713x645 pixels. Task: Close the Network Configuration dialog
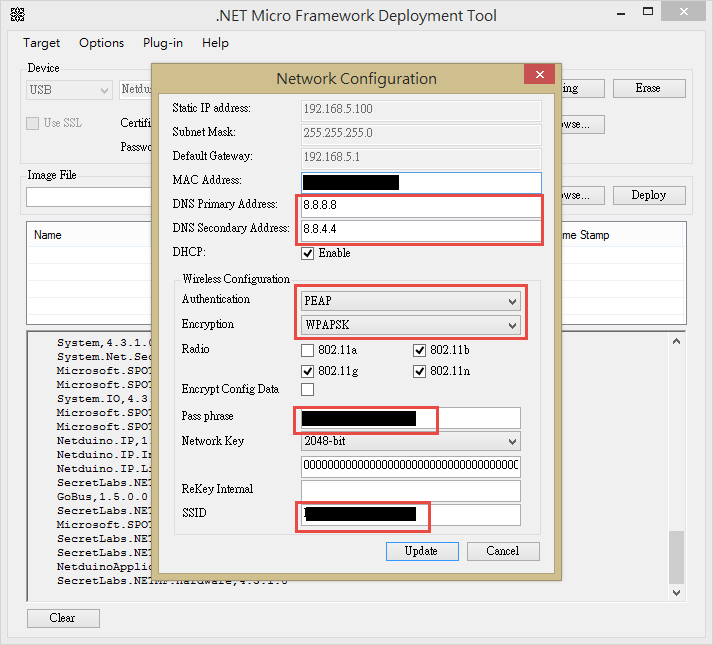point(539,74)
